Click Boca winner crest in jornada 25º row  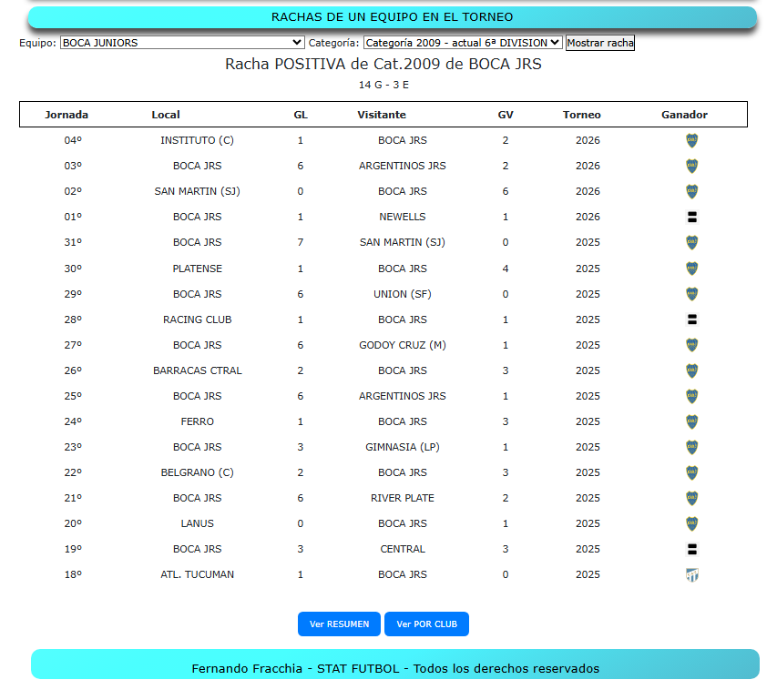(691, 396)
